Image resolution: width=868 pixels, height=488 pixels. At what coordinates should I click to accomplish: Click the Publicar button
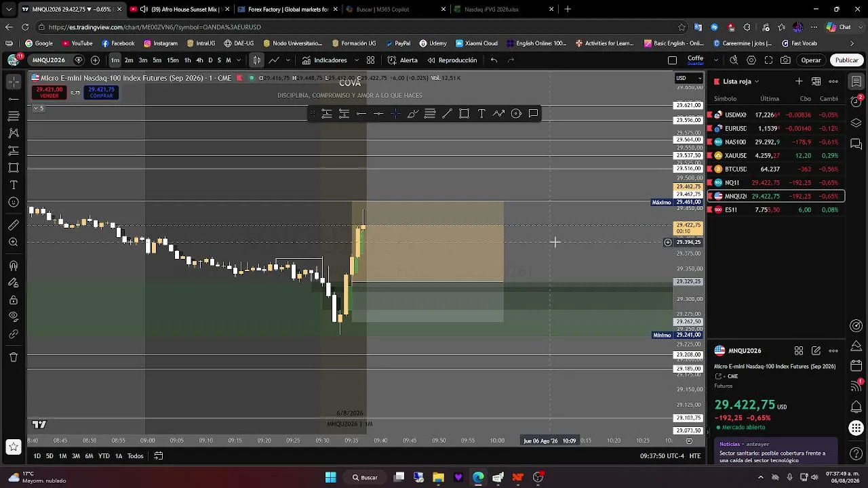tap(846, 60)
